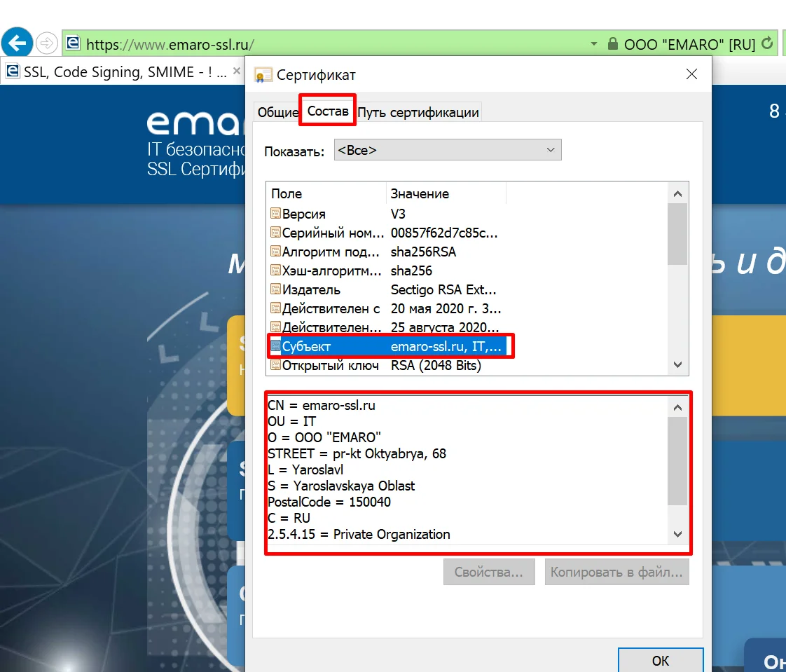Click the Действителен с field icon
Image resolution: width=786 pixels, height=672 pixels.
pos(275,308)
